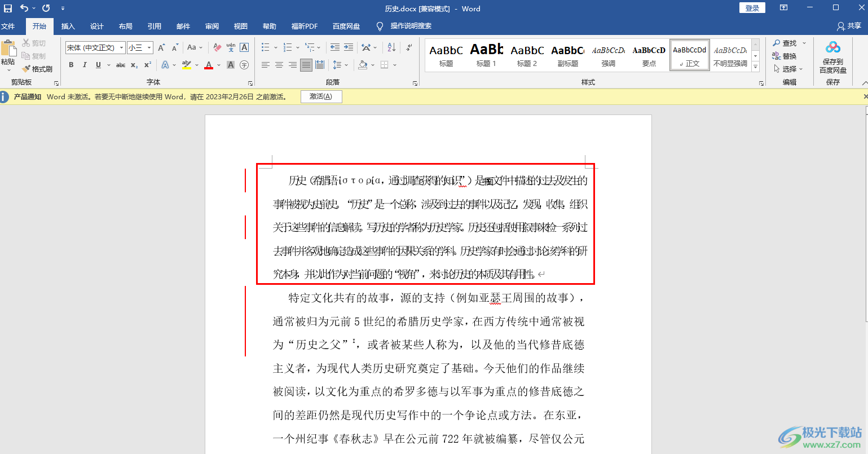Apply the 副标题 style

coord(568,55)
